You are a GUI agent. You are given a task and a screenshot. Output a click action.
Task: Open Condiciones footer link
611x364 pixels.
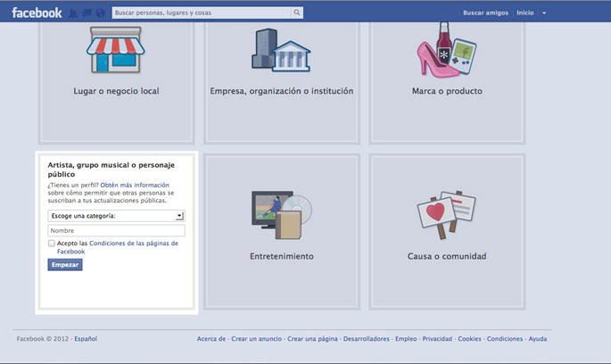tap(505, 339)
